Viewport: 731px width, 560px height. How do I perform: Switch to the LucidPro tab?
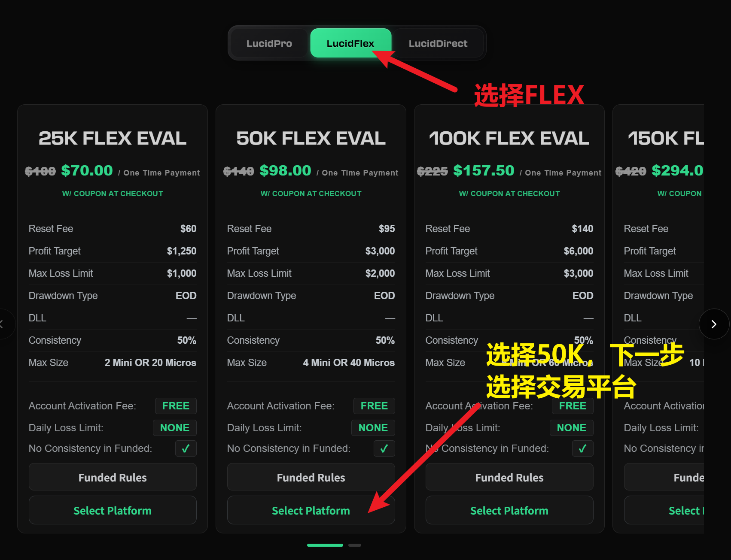point(269,43)
